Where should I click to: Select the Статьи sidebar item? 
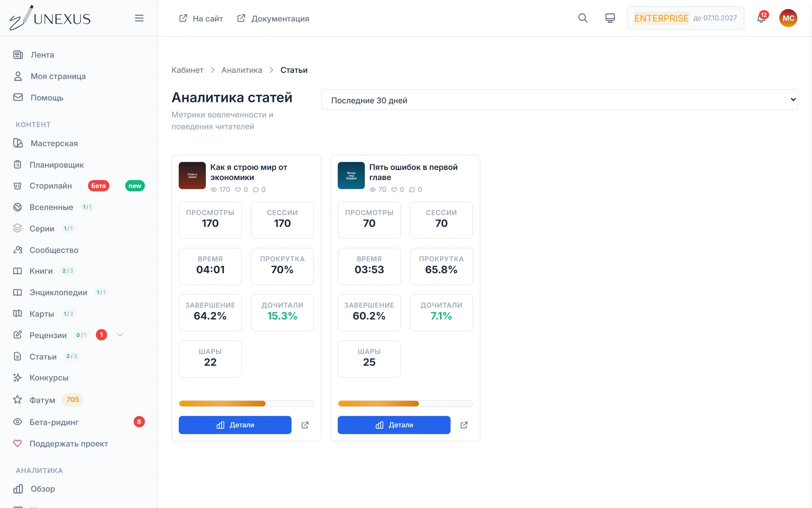tap(43, 357)
